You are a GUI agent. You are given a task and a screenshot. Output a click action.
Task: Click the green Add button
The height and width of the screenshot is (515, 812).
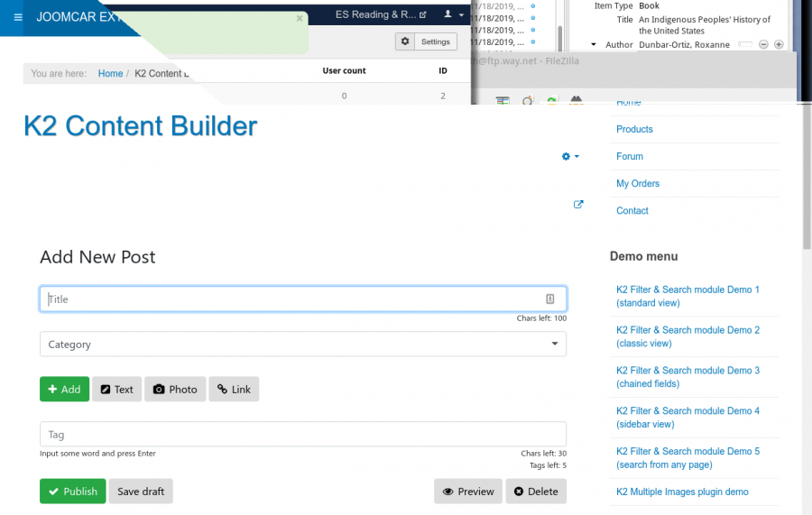(x=64, y=390)
